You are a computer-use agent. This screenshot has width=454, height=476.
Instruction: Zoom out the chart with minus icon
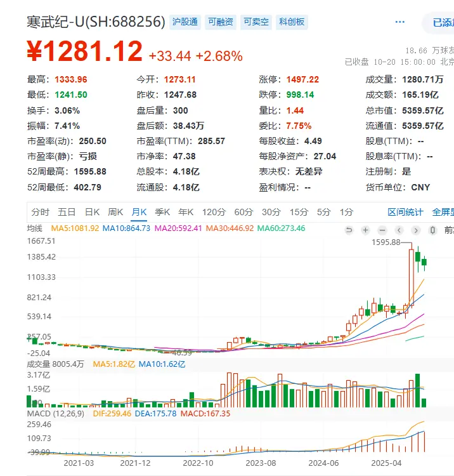click(x=382, y=230)
